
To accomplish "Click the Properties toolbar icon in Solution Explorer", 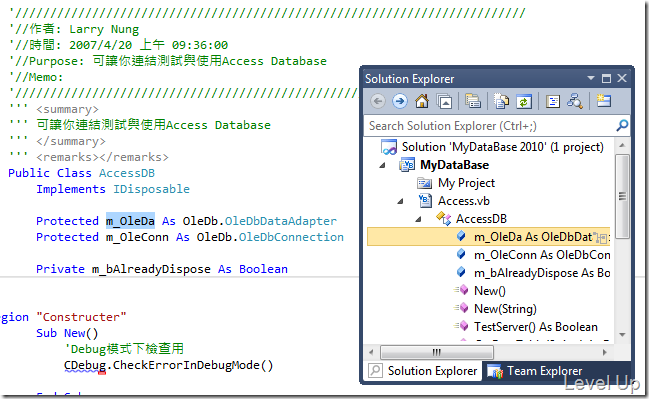I will coord(473,101).
